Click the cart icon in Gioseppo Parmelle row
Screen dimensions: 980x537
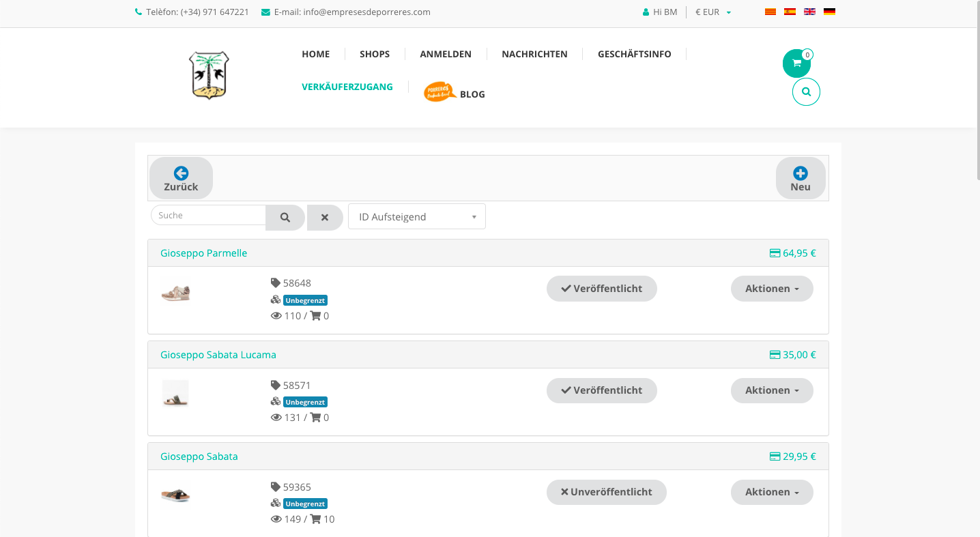pos(315,316)
